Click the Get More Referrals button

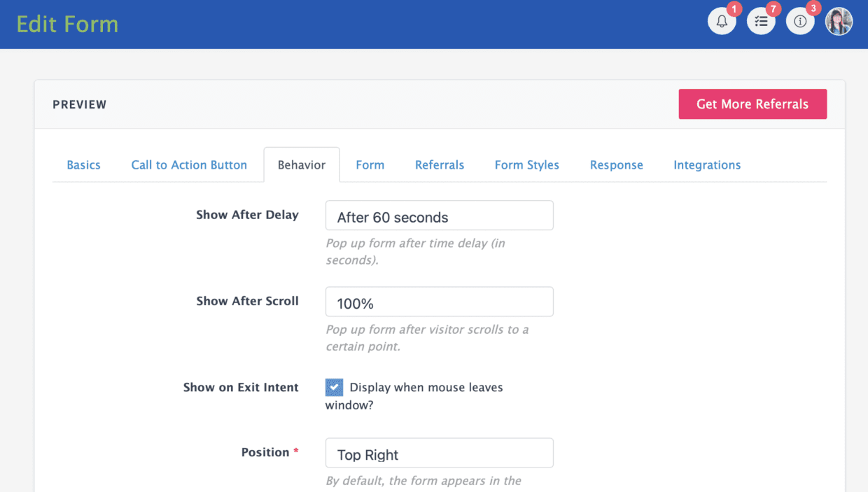(752, 104)
